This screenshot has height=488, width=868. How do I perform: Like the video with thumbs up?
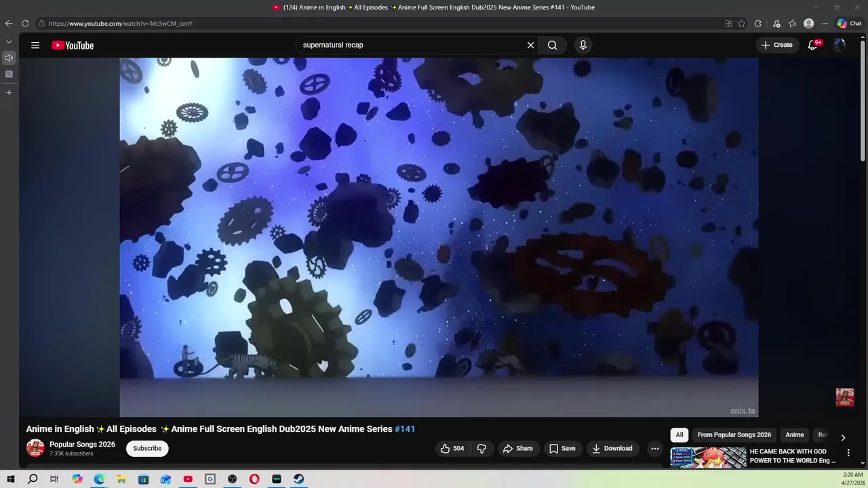tap(452, 449)
